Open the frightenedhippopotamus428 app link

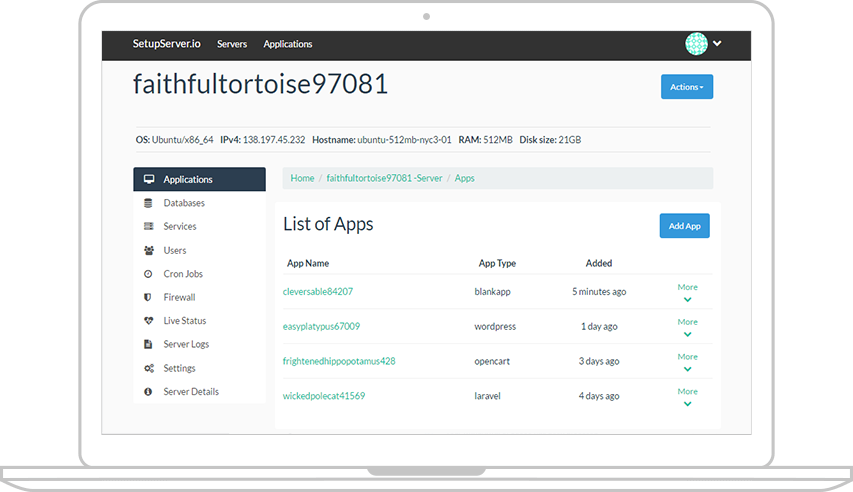(339, 361)
